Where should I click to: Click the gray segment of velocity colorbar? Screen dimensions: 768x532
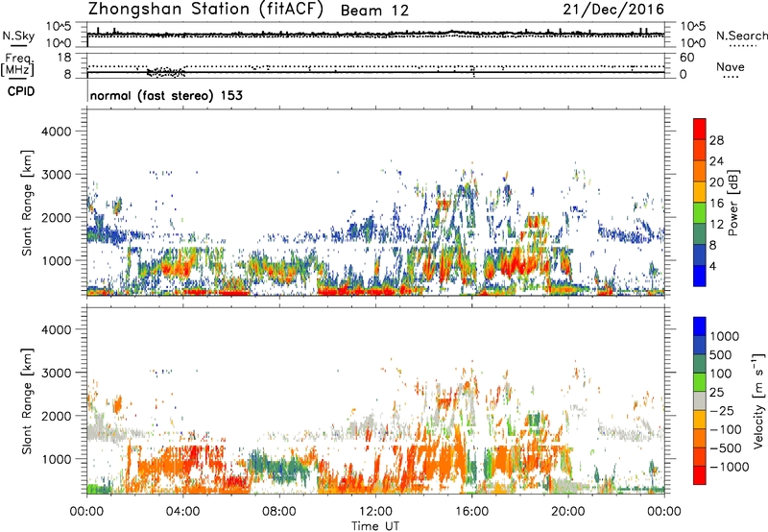(x=700, y=400)
